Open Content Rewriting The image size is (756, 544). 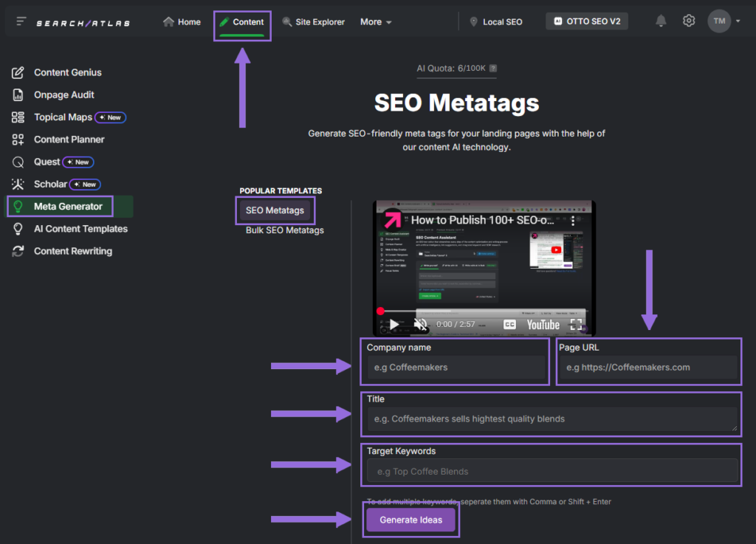pos(73,251)
